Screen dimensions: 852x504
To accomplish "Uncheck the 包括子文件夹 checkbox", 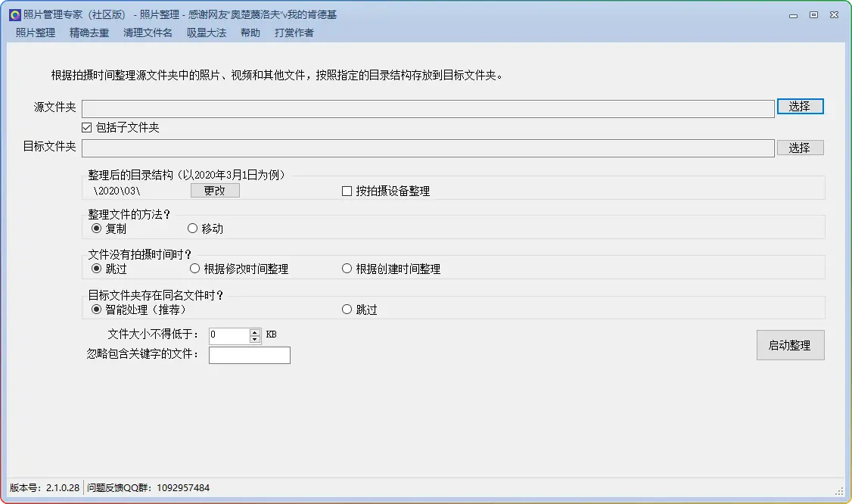I will pos(87,128).
